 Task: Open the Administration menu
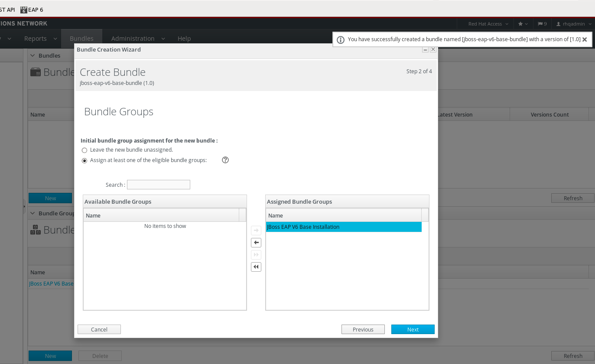coord(133,39)
